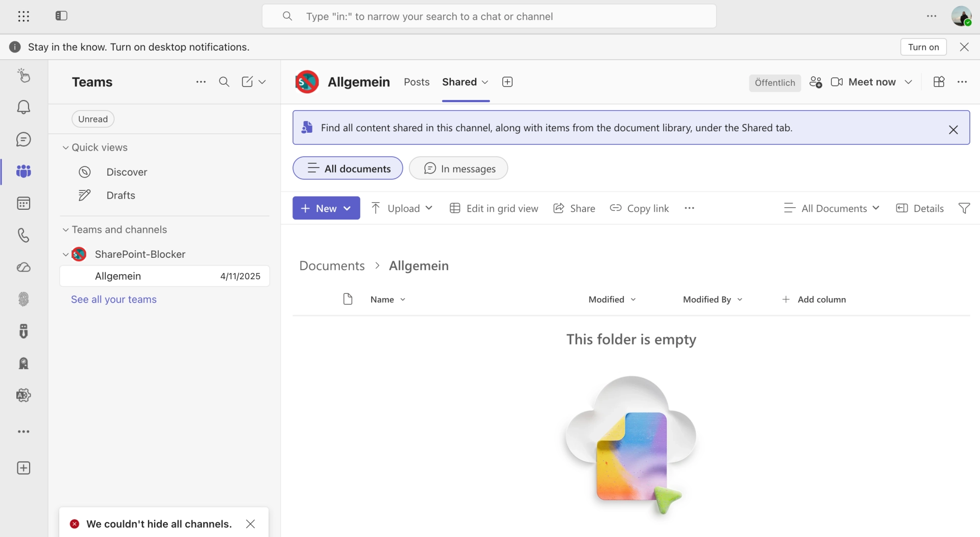Viewport: 980px width, 537px height.
Task: Open the Shared tab dropdown chevron
Action: point(485,82)
